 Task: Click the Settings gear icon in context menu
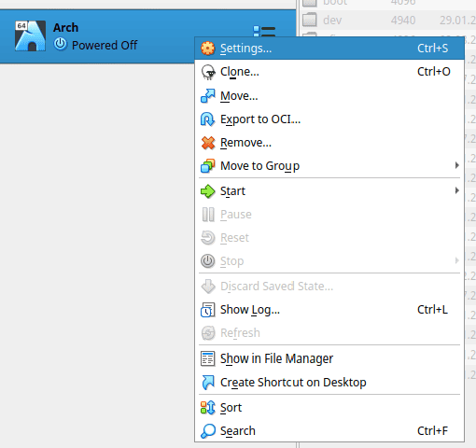(x=207, y=49)
